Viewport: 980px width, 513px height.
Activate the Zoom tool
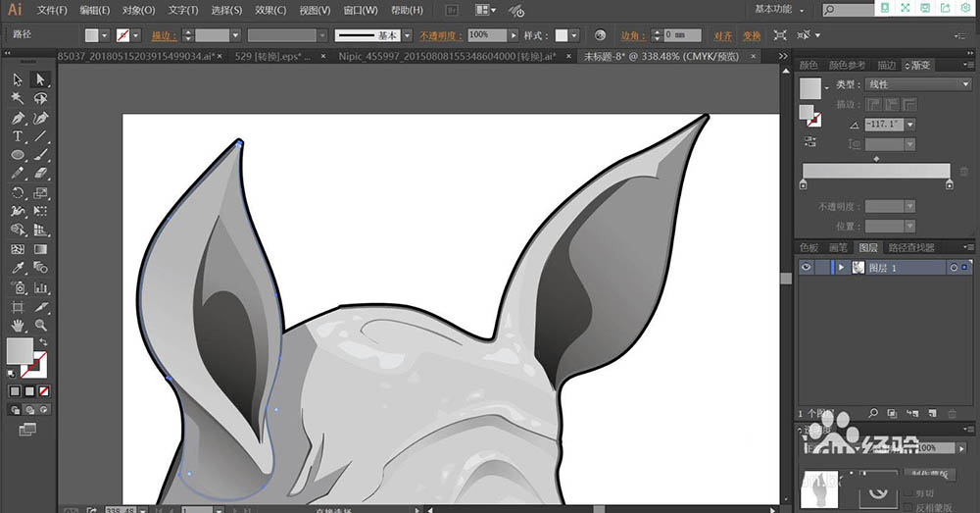point(40,326)
